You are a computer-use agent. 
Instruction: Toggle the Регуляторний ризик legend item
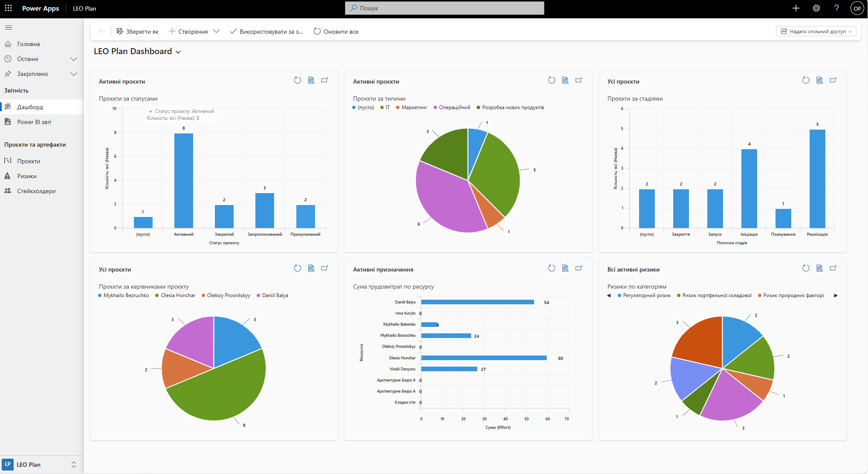pos(644,295)
